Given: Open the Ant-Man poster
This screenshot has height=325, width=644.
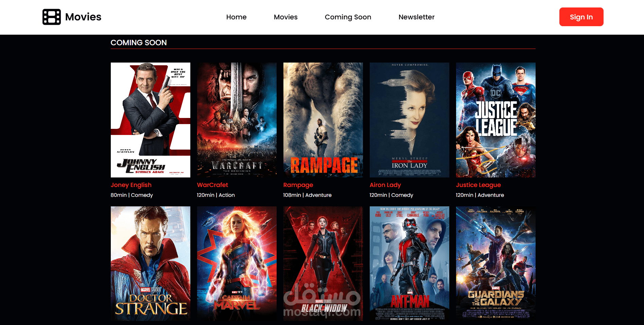Looking at the screenshot, I should [x=410, y=263].
